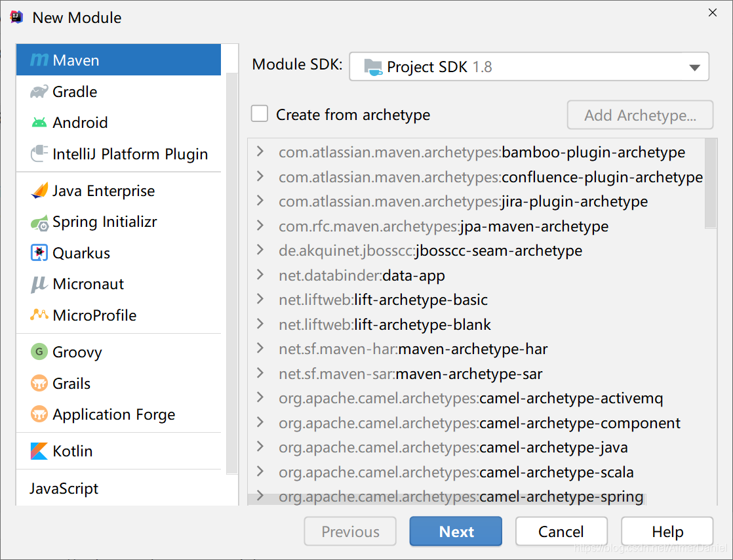The image size is (733, 560).
Task: Click the module type list scrollbar
Action: coord(232,273)
